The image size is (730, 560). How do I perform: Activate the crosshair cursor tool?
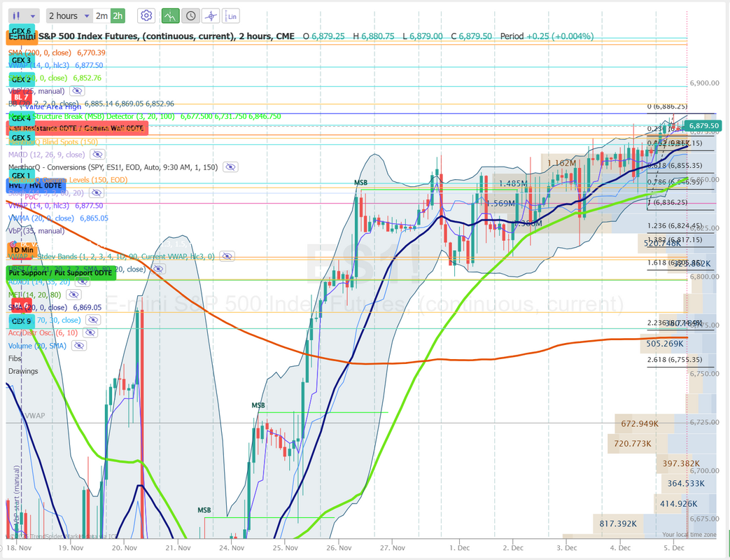pyautogui.click(x=211, y=15)
